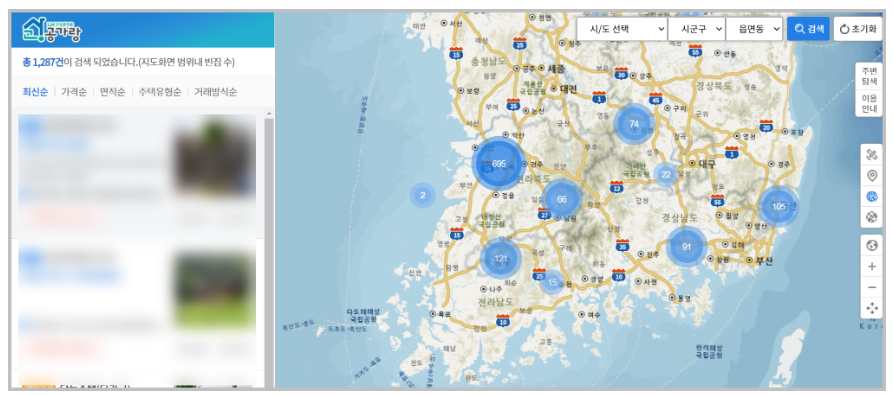Click the location pin map icon

pos(871,175)
